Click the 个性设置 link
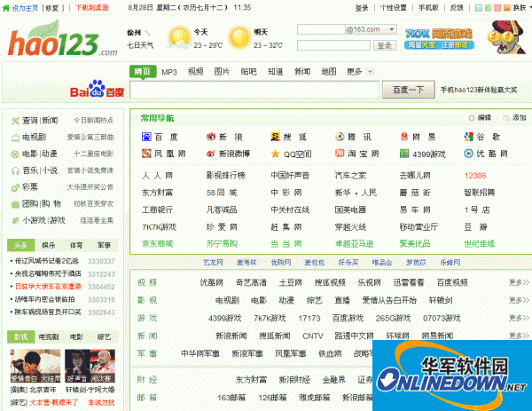Image resolution: width=532 pixels, height=411 pixels. pyautogui.click(x=394, y=8)
